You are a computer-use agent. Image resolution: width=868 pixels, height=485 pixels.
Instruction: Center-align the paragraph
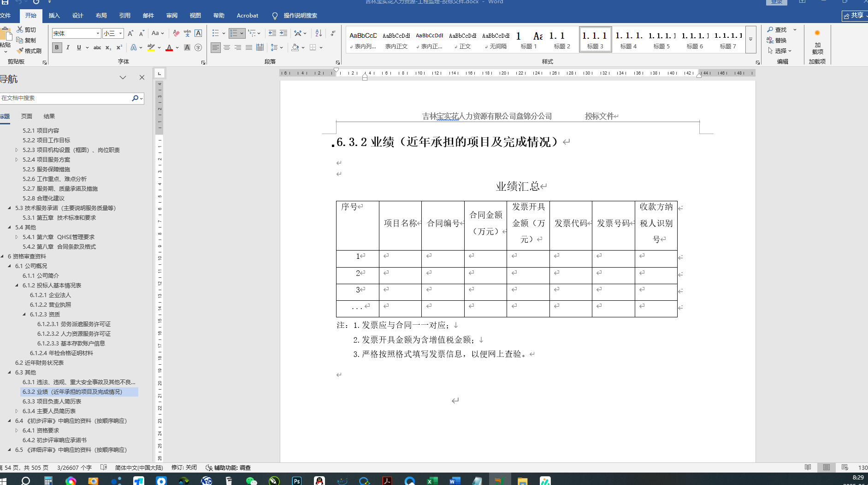click(227, 47)
